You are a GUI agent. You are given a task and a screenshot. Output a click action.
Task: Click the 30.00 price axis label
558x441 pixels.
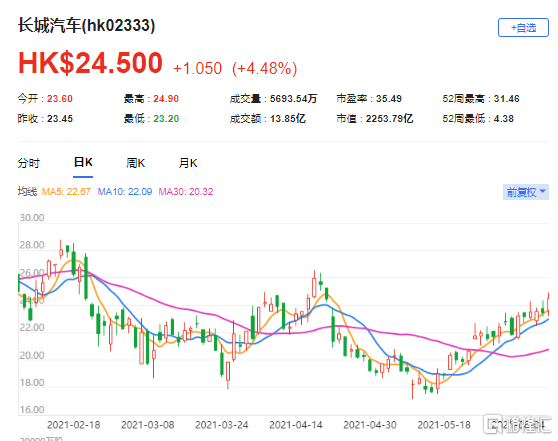[x=32, y=217]
